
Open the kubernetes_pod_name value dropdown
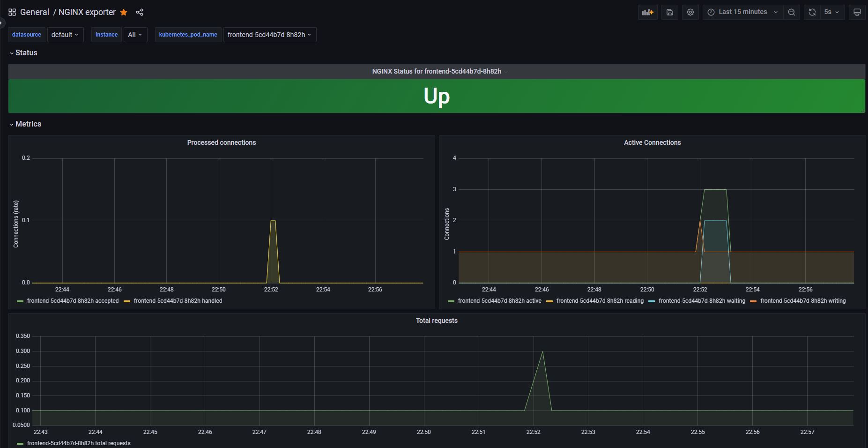click(270, 35)
